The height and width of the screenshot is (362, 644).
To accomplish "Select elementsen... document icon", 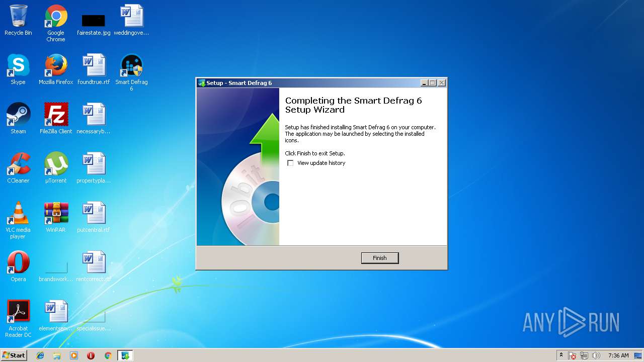I will click(56, 316).
